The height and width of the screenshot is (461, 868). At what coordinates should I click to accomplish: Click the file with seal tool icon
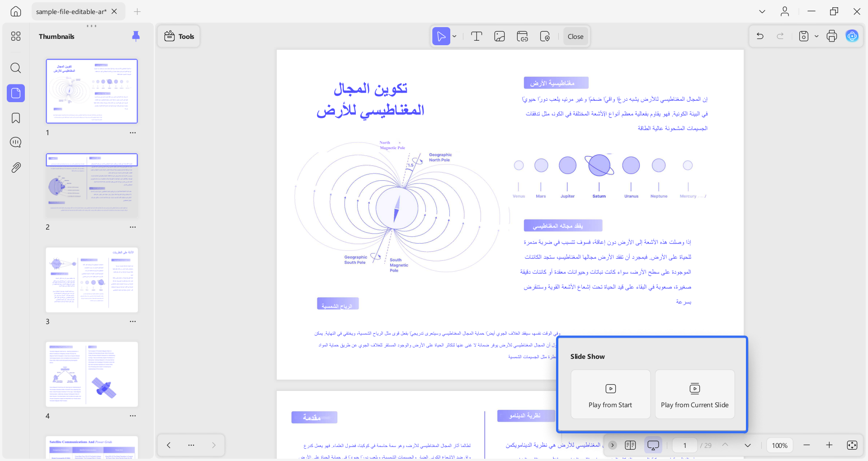(545, 36)
